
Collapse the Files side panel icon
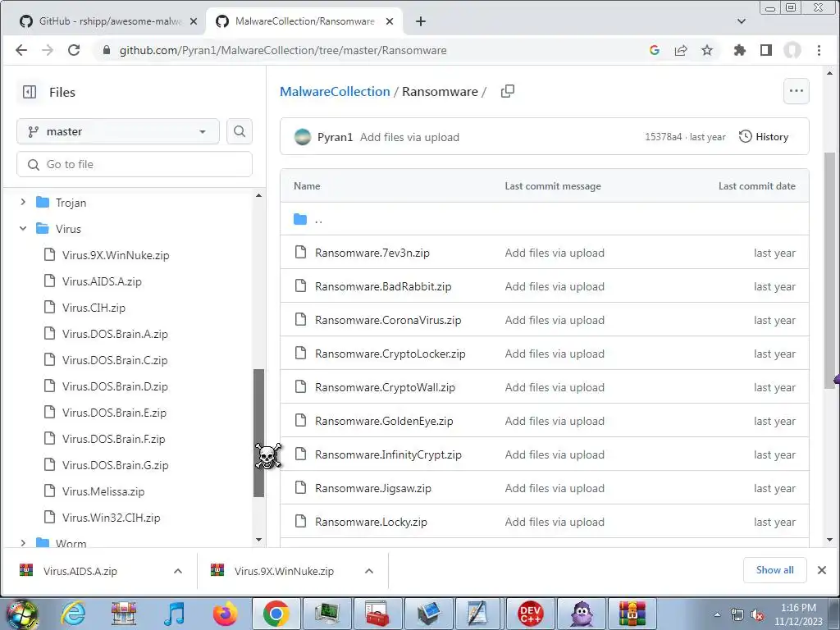click(30, 92)
